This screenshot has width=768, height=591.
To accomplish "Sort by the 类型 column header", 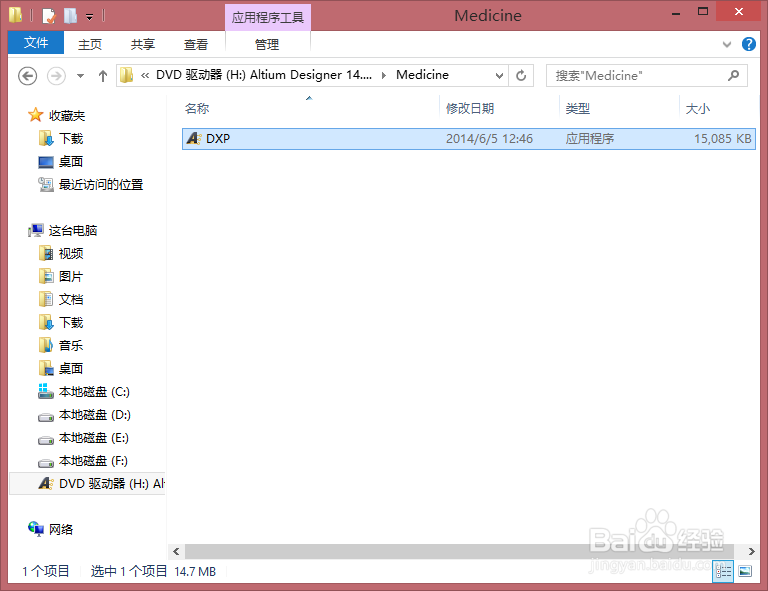I will pyautogui.click(x=578, y=109).
